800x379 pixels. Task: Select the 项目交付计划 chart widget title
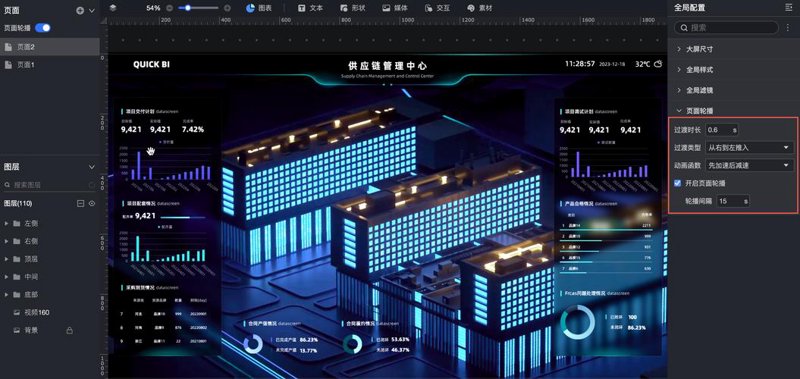coord(140,111)
